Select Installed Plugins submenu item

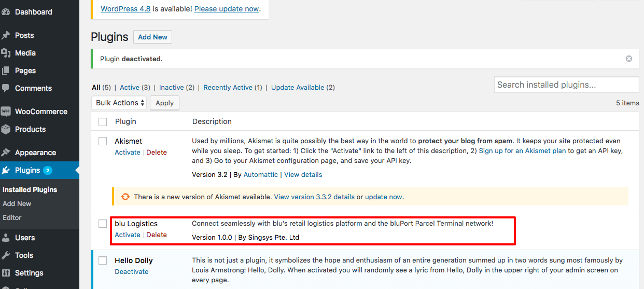click(x=30, y=189)
